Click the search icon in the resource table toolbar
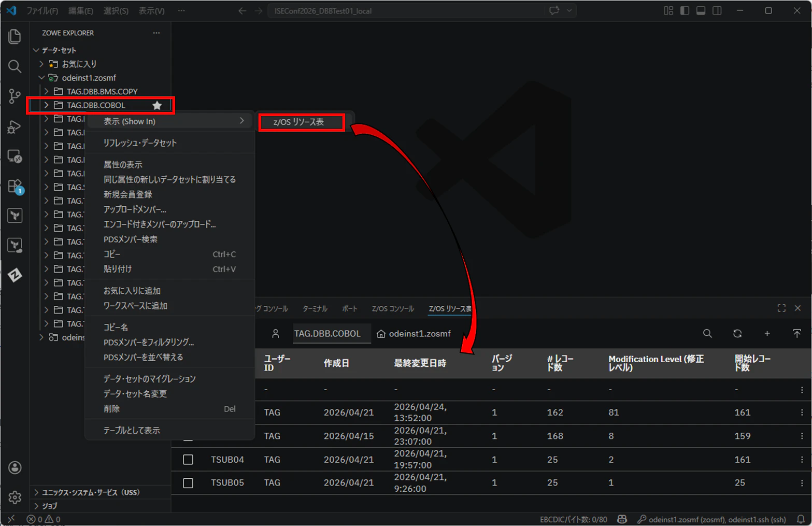 pos(707,334)
